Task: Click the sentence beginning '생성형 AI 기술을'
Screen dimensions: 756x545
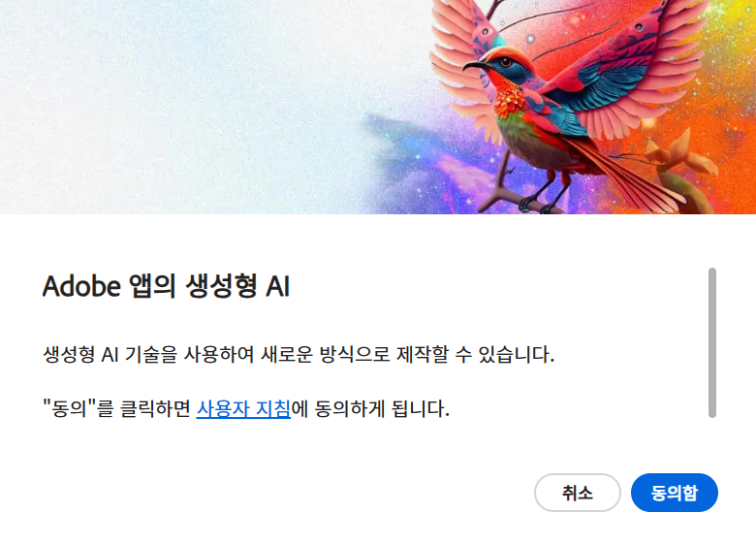Action: (299, 355)
